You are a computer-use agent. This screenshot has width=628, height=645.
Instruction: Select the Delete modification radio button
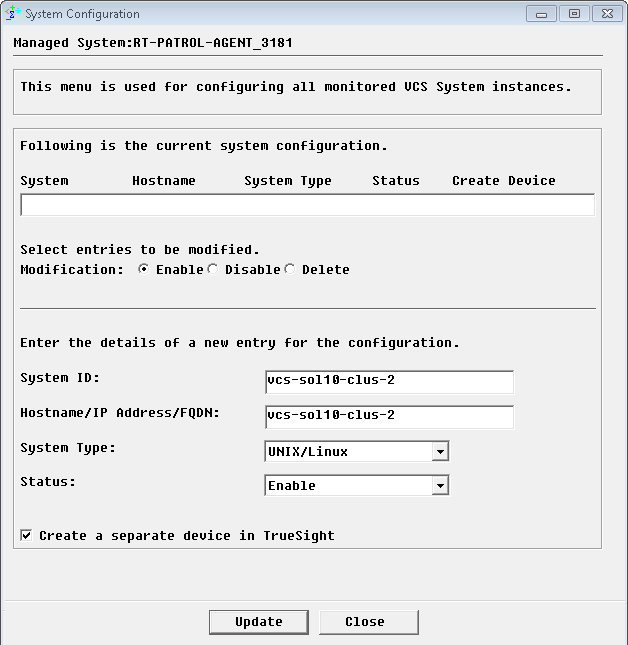[x=290, y=269]
